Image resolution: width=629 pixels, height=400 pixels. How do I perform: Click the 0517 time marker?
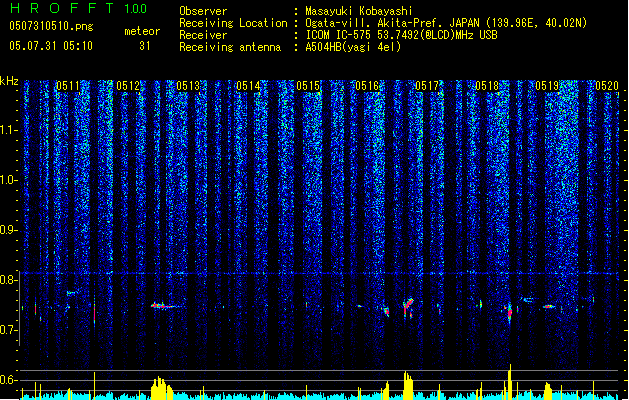[427, 86]
